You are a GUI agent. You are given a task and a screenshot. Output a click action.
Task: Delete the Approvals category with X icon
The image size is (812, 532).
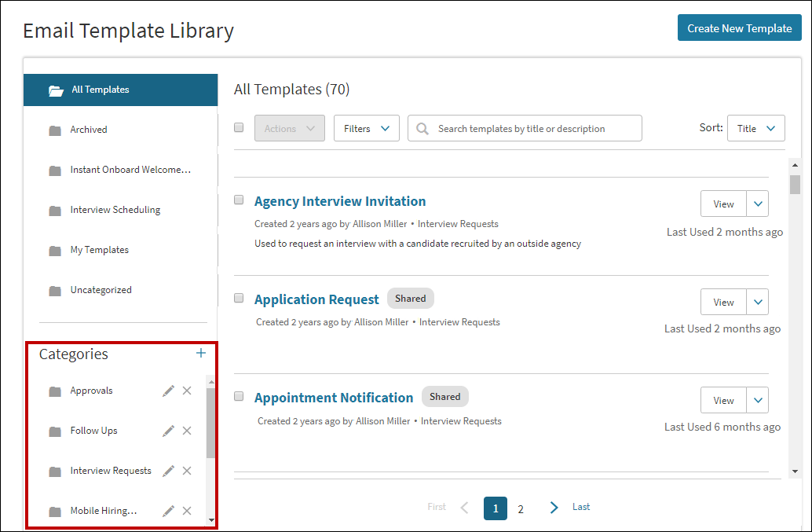click(187, 391)
